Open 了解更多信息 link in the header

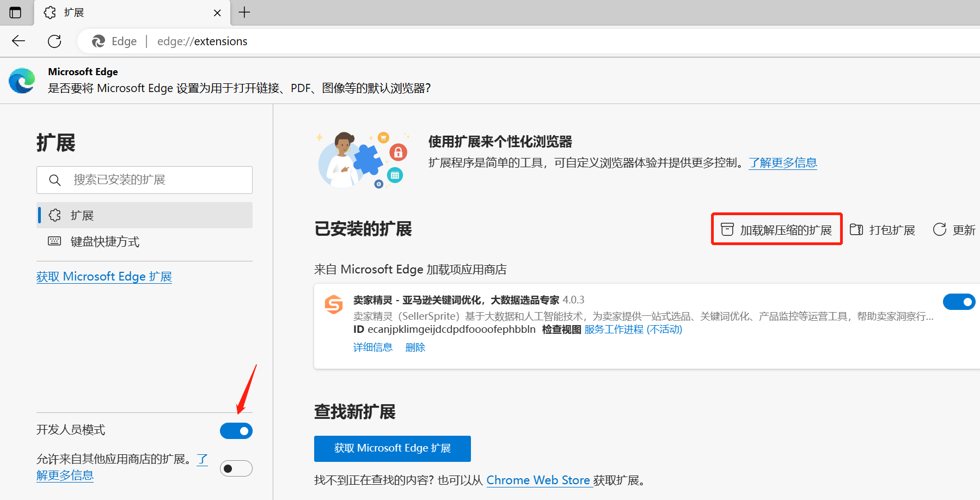(783, 162)
